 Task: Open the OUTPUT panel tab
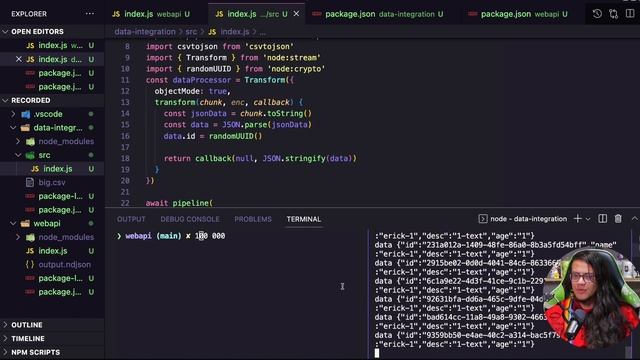point(131,219)
